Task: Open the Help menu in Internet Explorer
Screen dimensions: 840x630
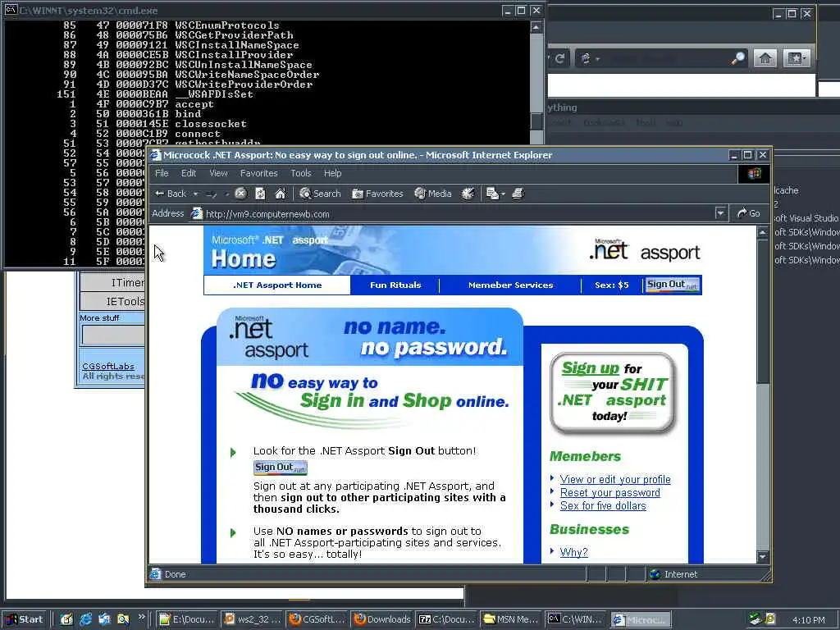Action: click(332, 173)
